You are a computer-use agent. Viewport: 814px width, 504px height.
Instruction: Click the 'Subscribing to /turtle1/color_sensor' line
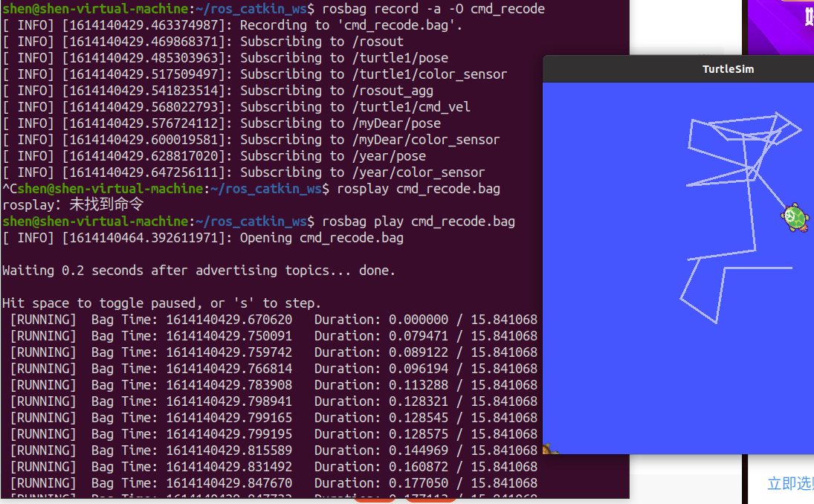tap(373, 74)
